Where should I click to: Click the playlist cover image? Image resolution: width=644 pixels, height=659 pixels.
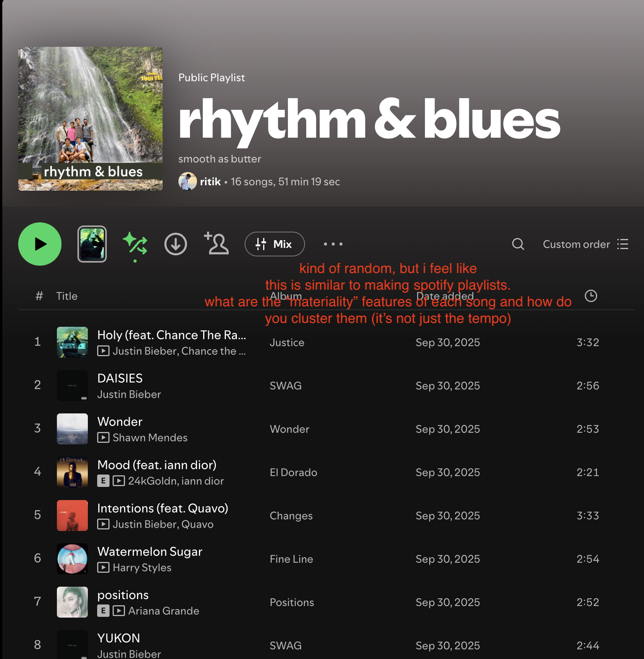click(x=90, y=119)
